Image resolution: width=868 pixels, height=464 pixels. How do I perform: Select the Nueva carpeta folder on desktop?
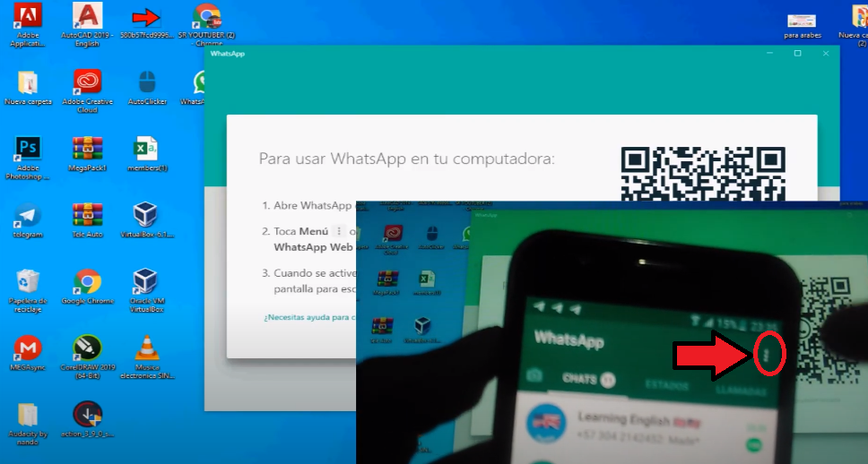(28, 88)
